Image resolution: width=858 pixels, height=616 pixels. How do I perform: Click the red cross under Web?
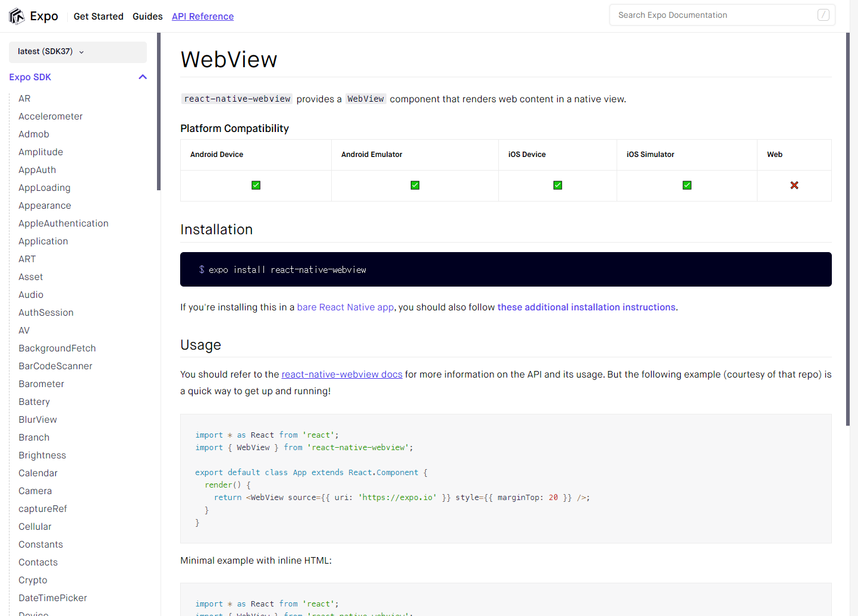(794, 186)
